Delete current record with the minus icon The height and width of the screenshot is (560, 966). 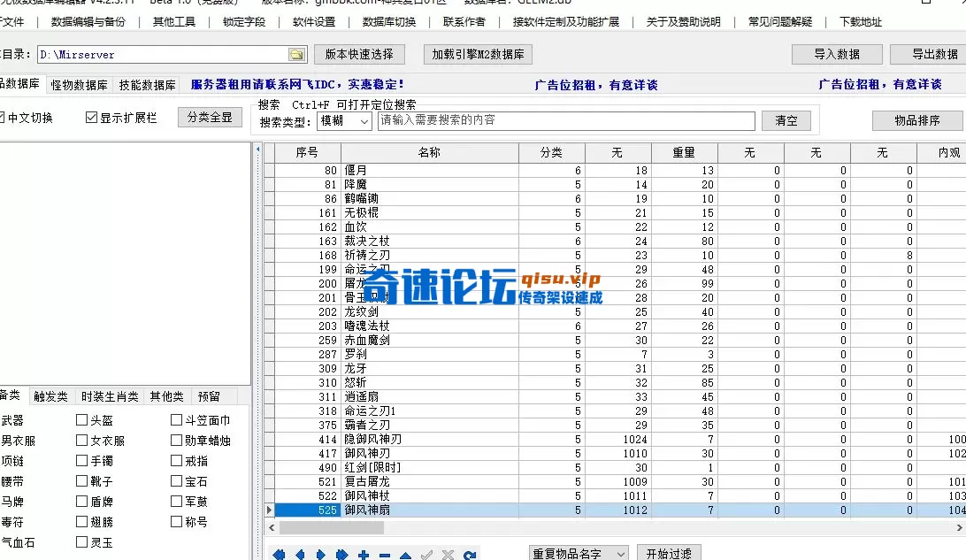pyautogui.click(x=385, y=553)
